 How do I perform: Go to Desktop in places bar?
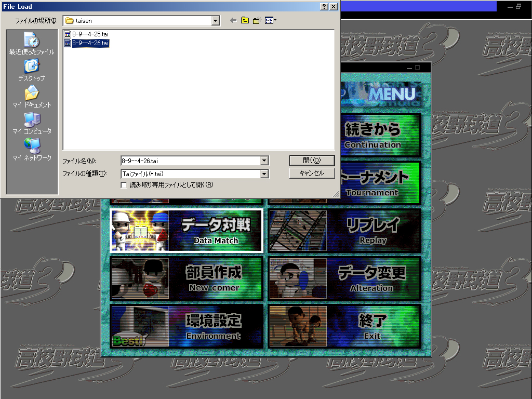coord(32,70)
